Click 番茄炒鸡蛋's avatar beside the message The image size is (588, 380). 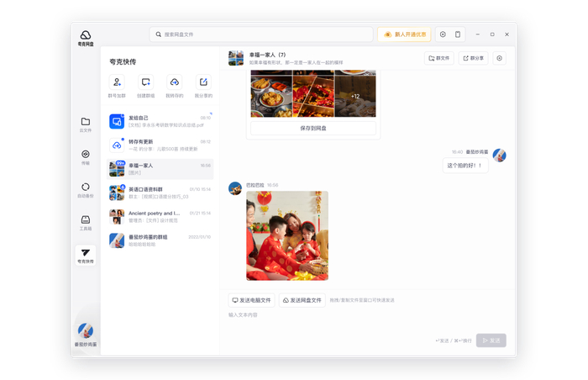coord(500,155)
